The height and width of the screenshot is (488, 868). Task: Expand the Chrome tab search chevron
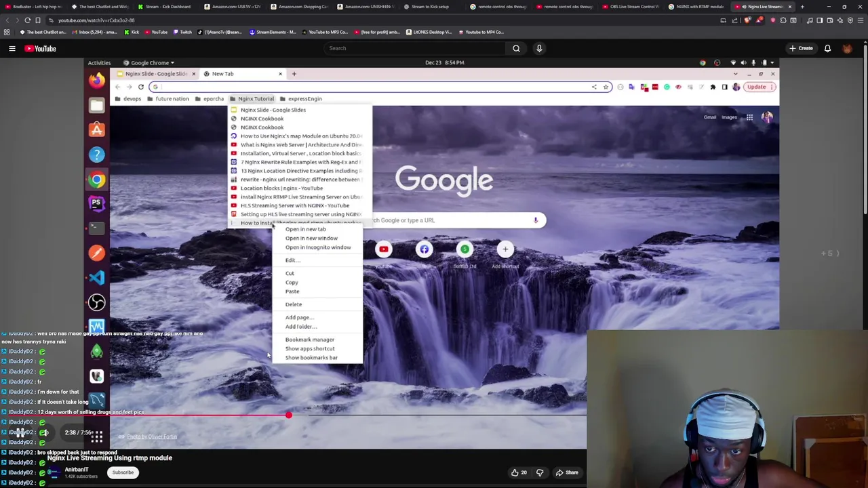click(x=736, y=73)
